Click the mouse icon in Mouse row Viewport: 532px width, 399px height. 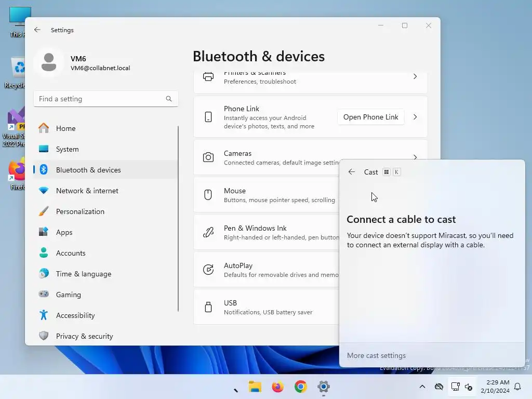tap(208, 195)
